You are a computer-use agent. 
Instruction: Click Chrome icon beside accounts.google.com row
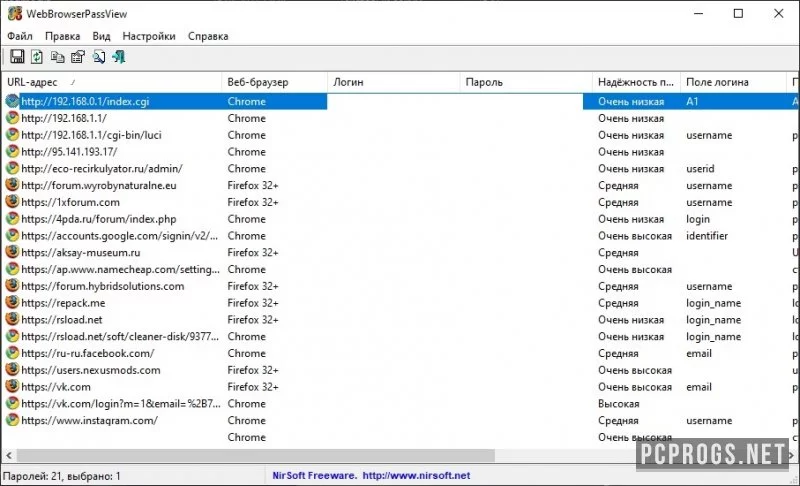coord(12,236)
